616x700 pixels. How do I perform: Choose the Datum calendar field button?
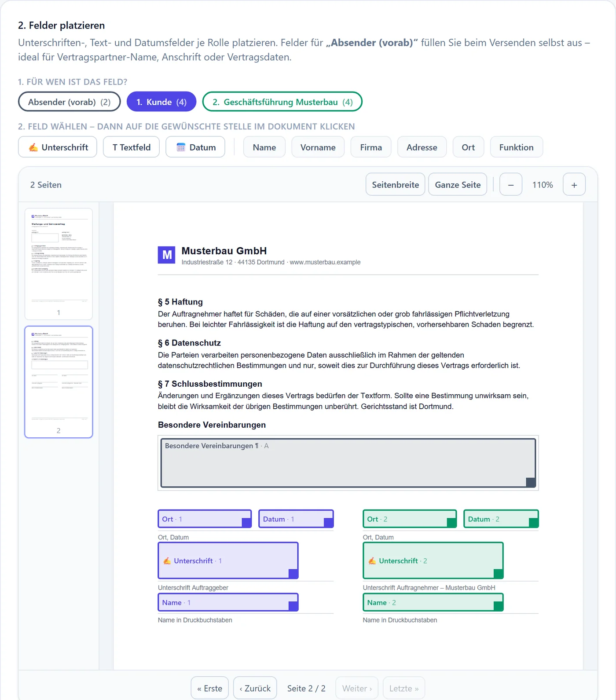coord(195,147)
